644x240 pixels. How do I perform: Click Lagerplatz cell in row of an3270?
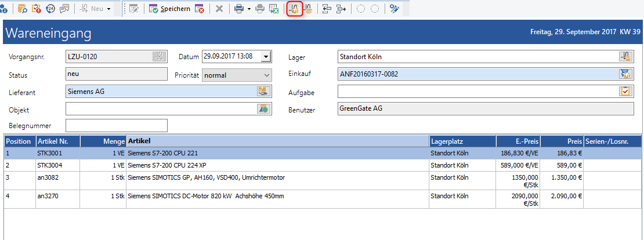(463, 199)
